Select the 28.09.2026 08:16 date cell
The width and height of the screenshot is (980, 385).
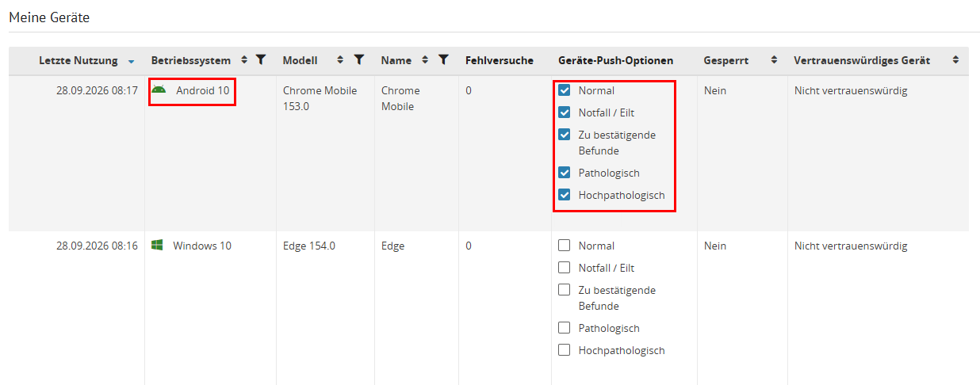click(97, 246)
